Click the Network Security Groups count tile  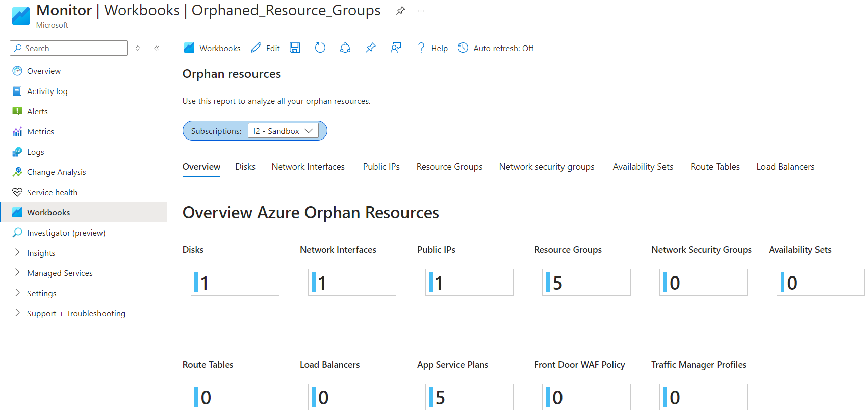click(703, 282)
